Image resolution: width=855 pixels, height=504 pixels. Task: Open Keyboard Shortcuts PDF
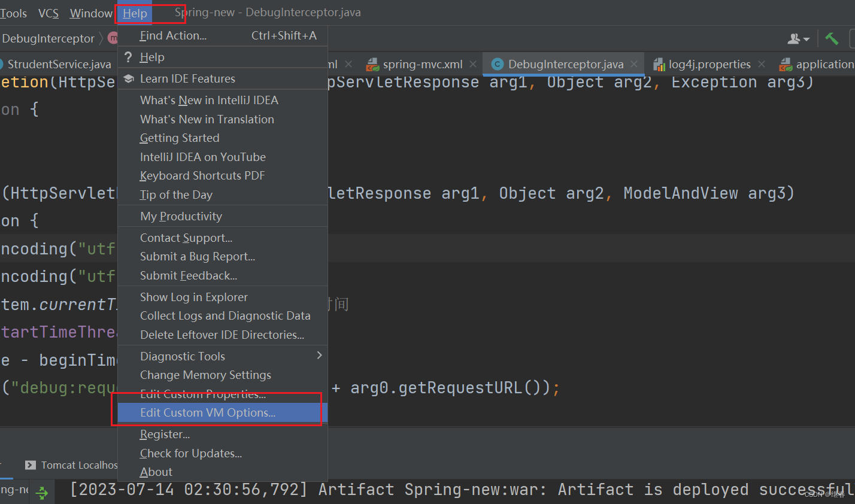(x=223, y=176)
